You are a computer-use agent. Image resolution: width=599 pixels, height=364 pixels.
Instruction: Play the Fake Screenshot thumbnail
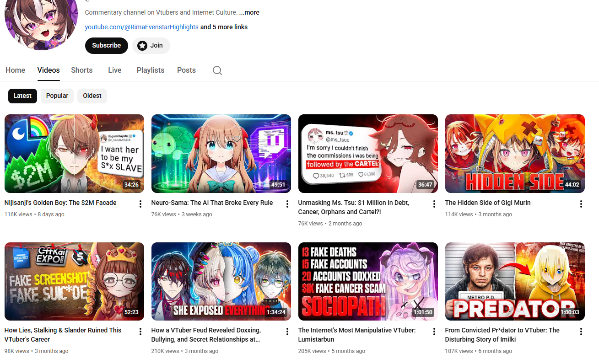tap(74, 281)
